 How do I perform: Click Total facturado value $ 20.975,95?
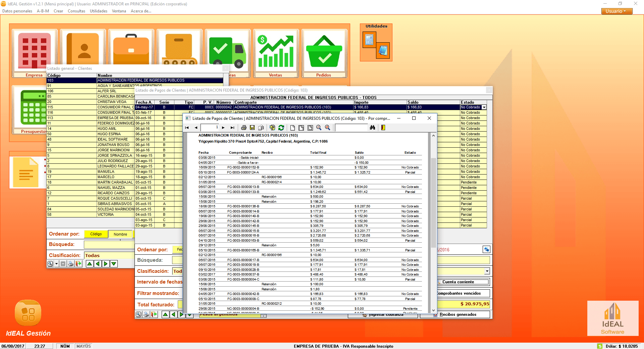(475, 304)
